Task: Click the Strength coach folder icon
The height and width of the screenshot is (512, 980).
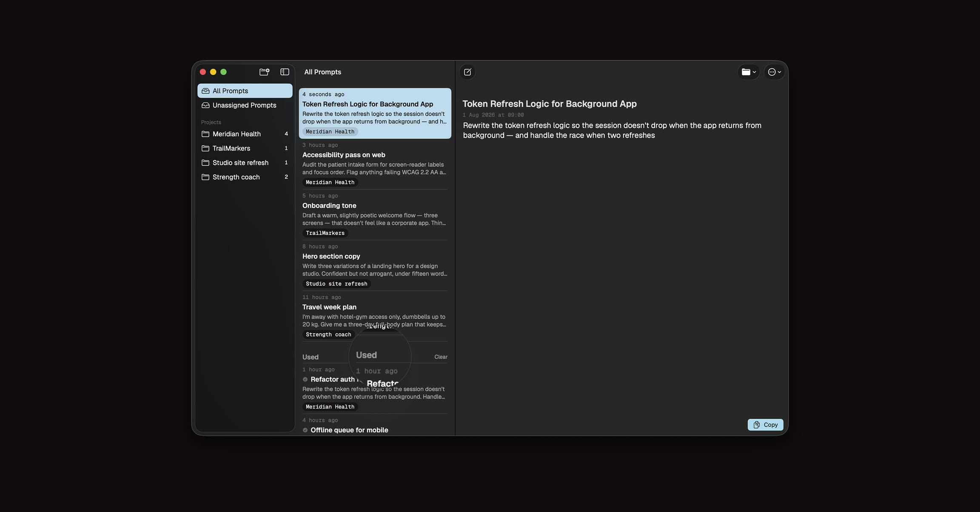Action: pyautogui.click(x=205, y=177)
